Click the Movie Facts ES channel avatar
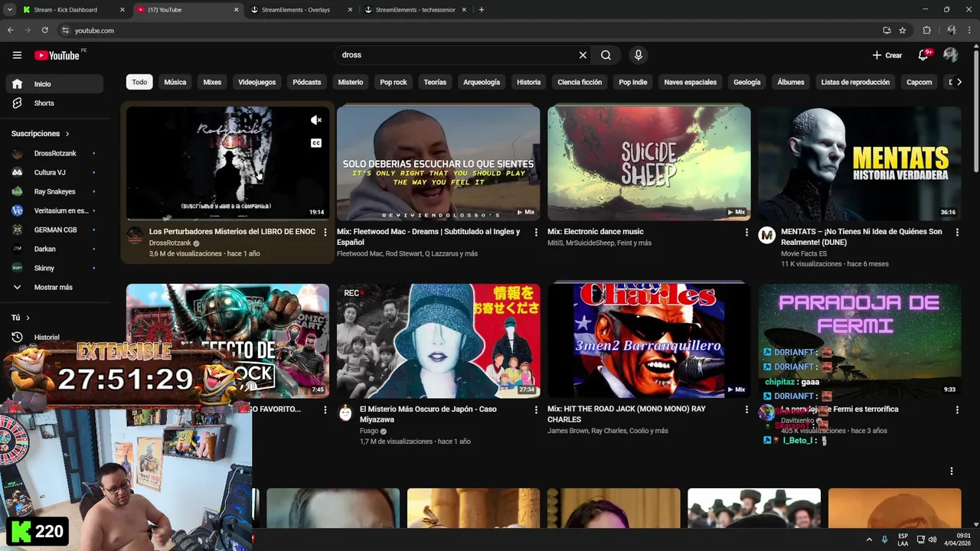 coord(766,235)
